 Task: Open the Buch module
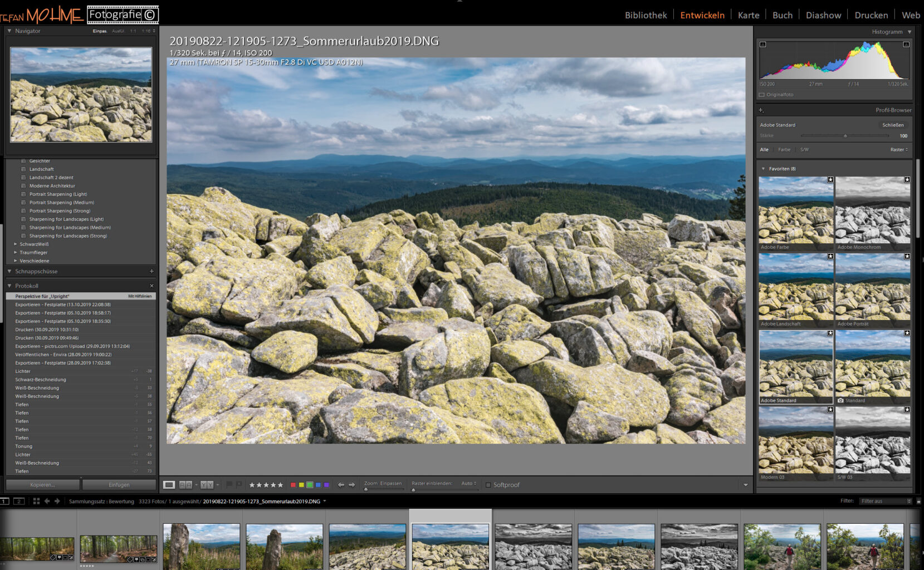coord(782,15)
